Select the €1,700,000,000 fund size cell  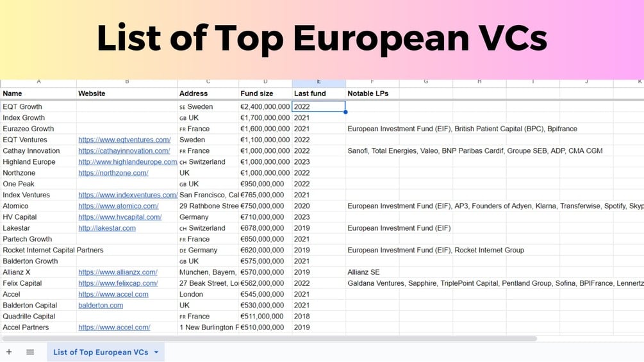[x=265, y=118]
